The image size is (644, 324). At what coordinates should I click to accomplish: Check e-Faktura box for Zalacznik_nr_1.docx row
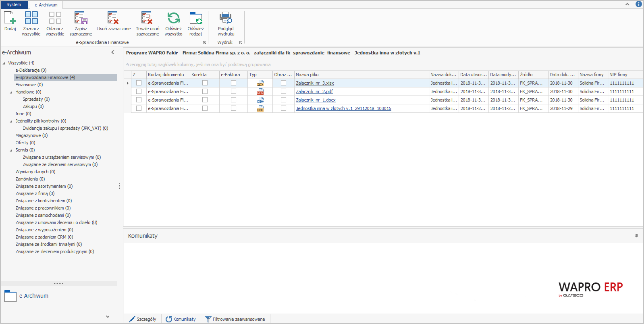[x=233, y=100]
